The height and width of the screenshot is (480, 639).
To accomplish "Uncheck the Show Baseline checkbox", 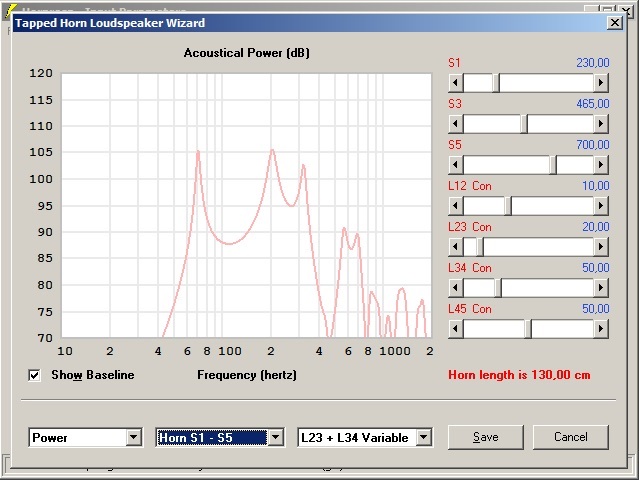I will tap(35, 375).
